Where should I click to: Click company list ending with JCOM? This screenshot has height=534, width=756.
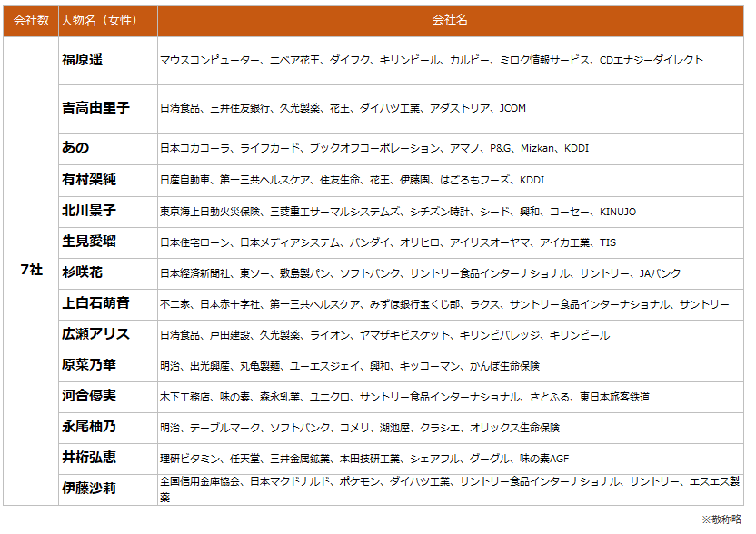click(x=343, y=108)
